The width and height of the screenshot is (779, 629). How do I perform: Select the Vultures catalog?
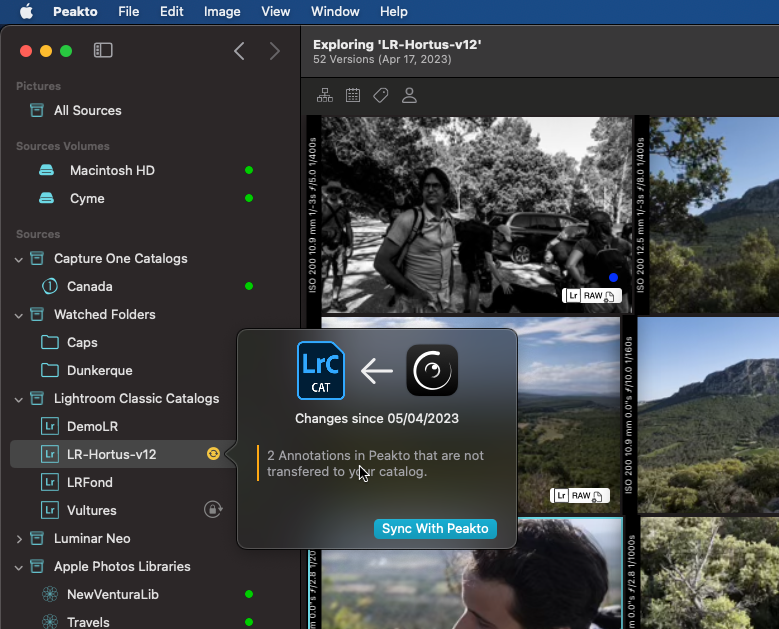(x=91, y=510)
